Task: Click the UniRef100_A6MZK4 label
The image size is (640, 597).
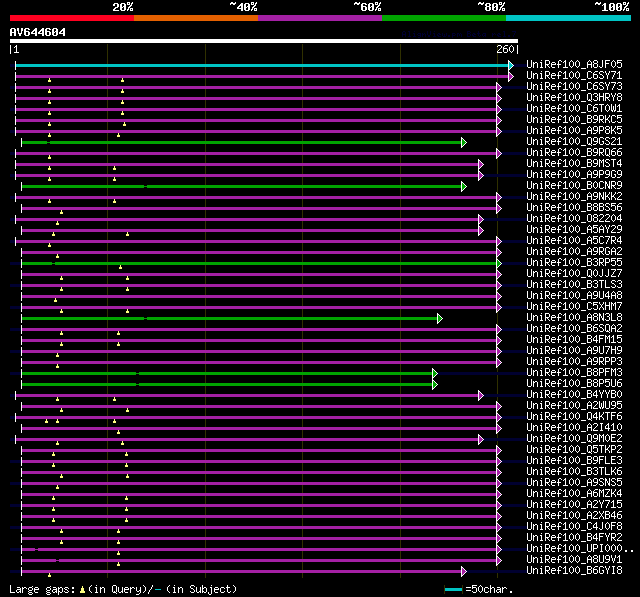Action: click(574, 494)
